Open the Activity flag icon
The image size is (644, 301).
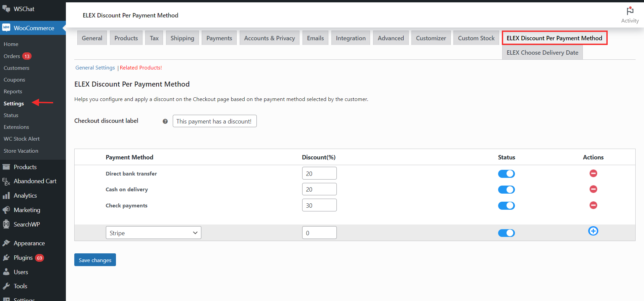(x=630, y=11)
